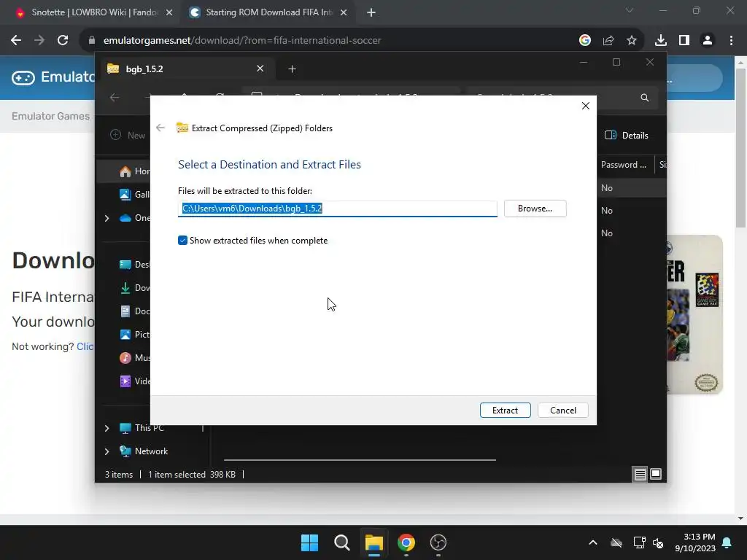
Task: Switch Explorer to large thumbnails view
Action: (x=656, y=474)
